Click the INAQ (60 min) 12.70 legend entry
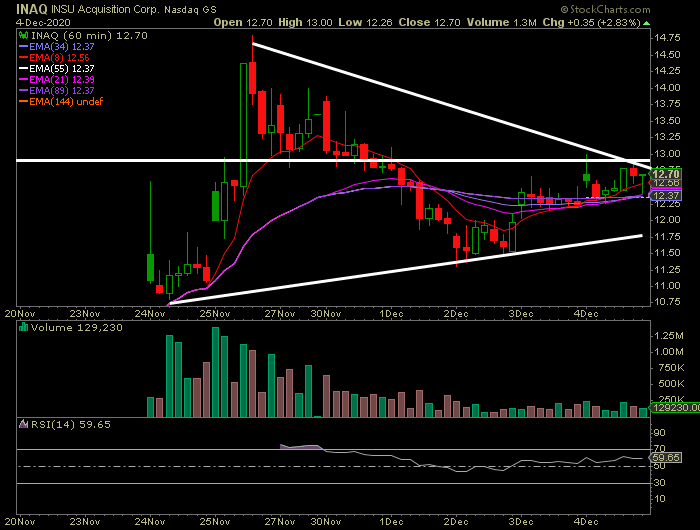 click(89, 36)
